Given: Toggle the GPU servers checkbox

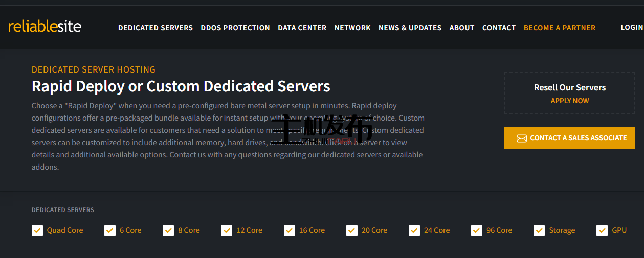Looking at the screenshot, I should click(x=602, y=230).
